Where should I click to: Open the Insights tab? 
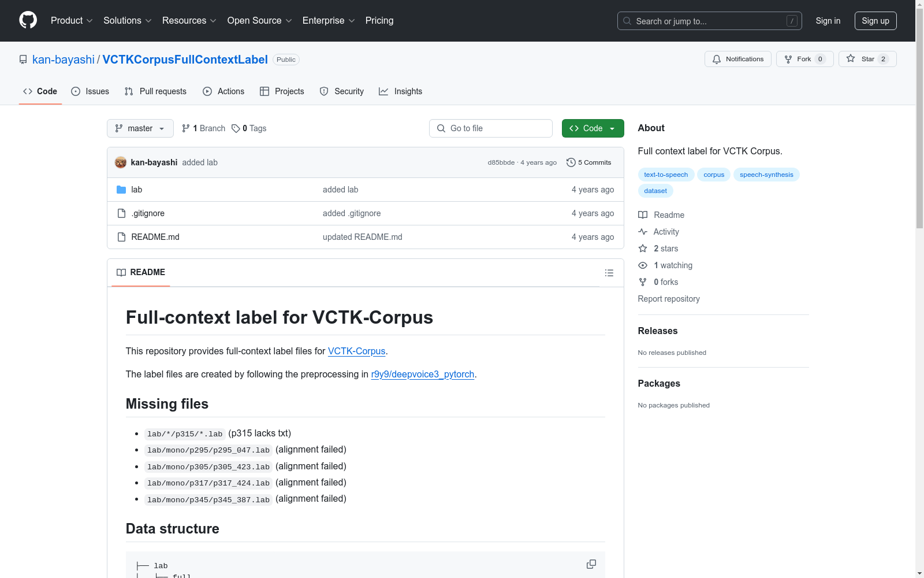pos(401,91)
